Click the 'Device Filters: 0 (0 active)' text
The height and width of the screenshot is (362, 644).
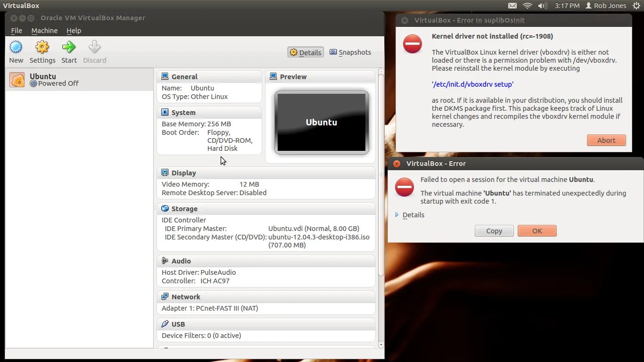201,336
